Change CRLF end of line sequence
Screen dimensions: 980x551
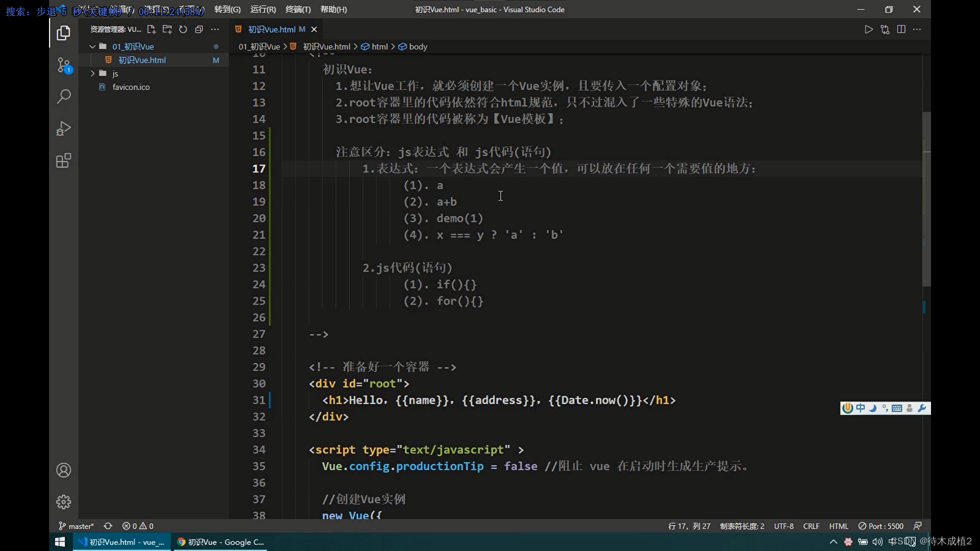tap(811, 526)
